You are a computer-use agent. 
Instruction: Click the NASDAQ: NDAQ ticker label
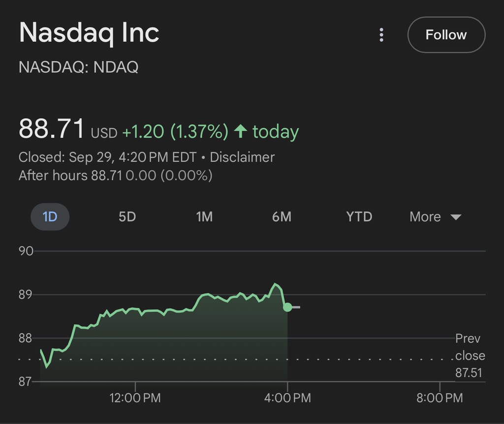coord(78,67)
